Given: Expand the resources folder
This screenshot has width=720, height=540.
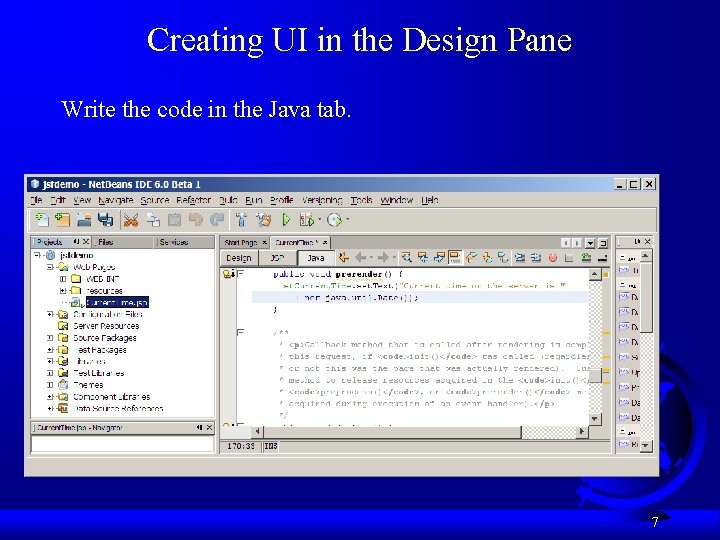Looking at the screenshot, I should coord(63,291).
